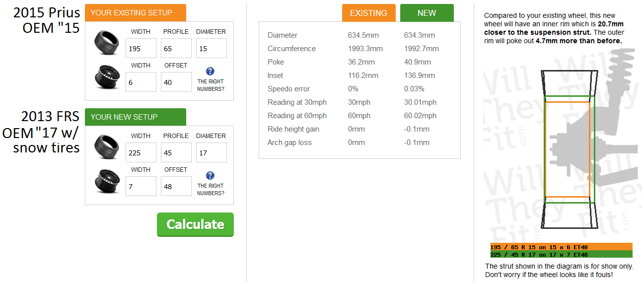Click the new Poke value 40.9mm
The width and height of the screenshot is (644, 284).
pos(418,62)
